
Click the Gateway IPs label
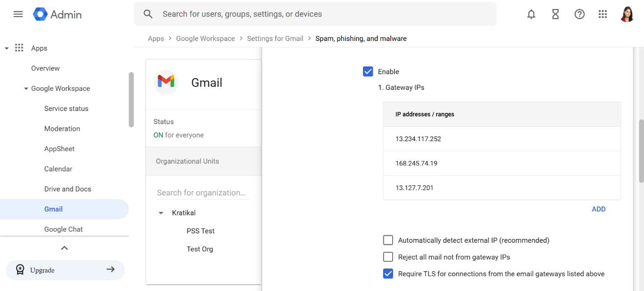click(x=401, y=88)
